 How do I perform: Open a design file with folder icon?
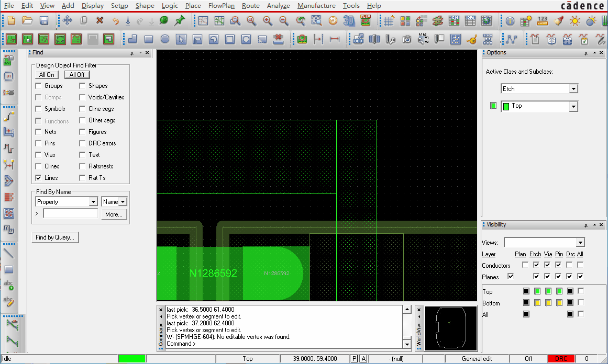27,20
